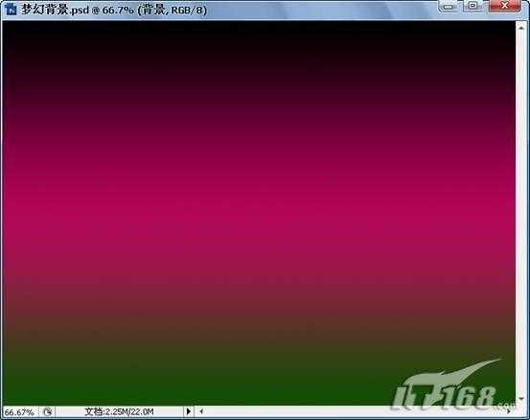Click the zoom percentage field showing 66.67%
The height and width of the screenshot is (420, 530).
pyautogui.click(x=19, y=412)
